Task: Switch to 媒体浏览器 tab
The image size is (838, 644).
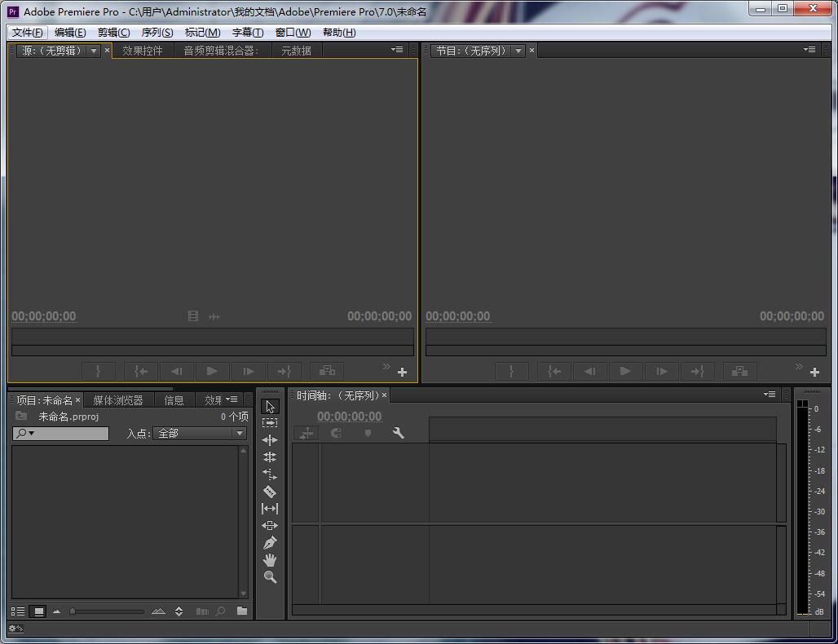Action: (x=118, y=400)
